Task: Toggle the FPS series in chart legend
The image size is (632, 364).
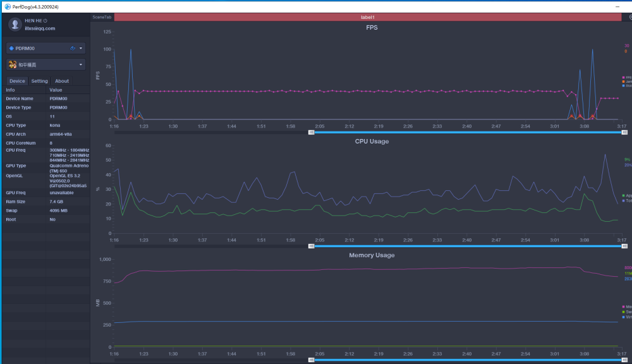Action: click(x=627, y=77)
